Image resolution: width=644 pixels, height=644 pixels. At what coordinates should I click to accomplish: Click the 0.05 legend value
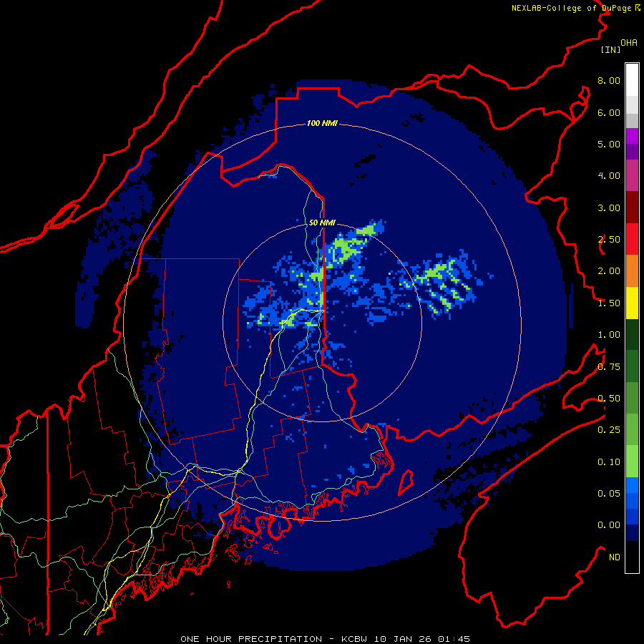click(609, 494)
